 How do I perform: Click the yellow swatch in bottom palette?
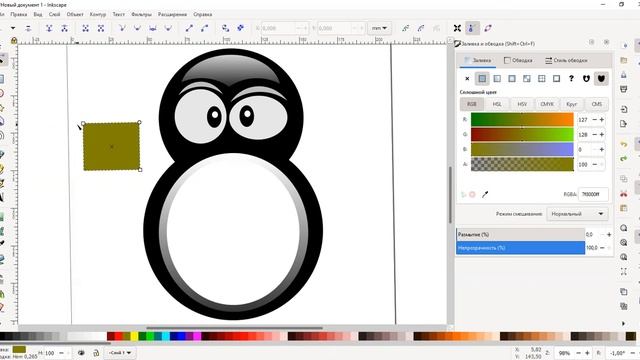(134, 336)
